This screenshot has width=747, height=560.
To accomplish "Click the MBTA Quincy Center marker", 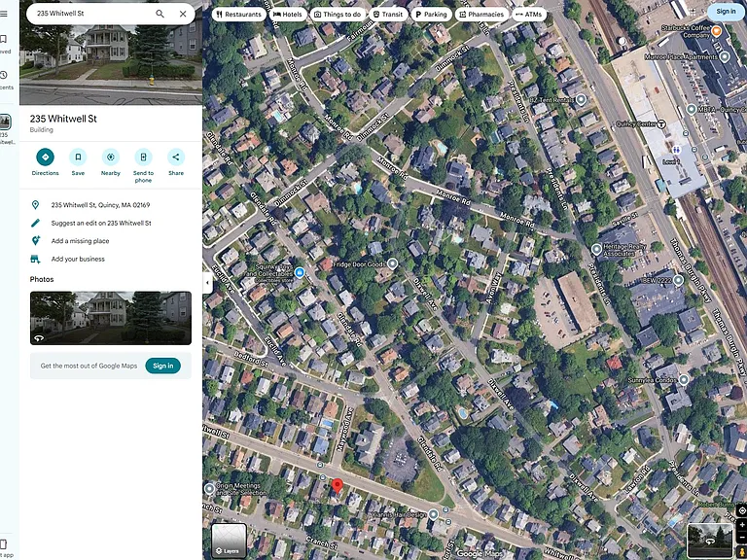I will (692, 109).
